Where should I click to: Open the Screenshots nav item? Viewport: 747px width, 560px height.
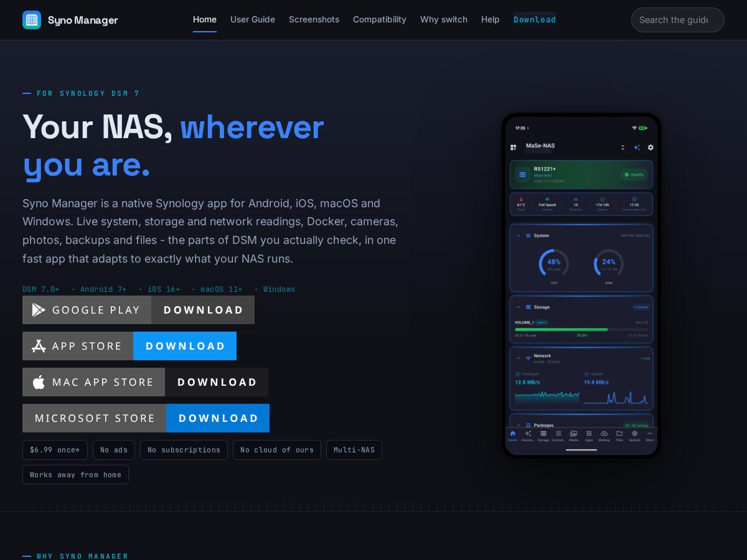314,19
